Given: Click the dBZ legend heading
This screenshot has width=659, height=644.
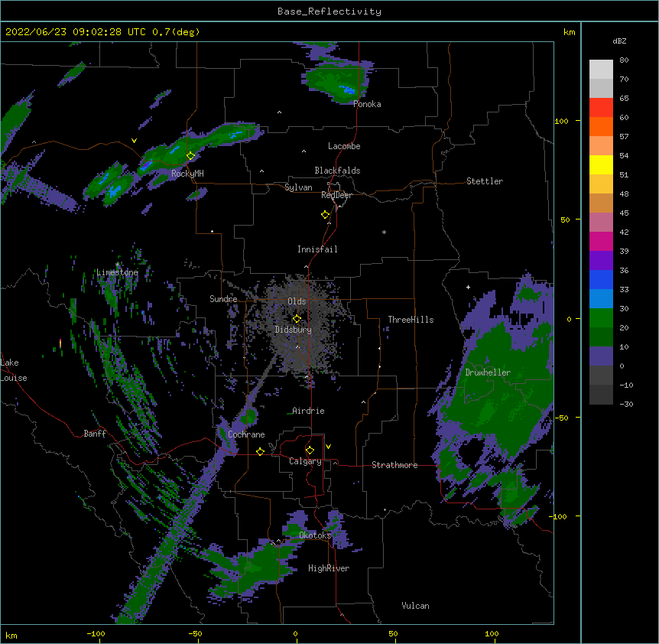Looking at the screenshot, I should 619,41.
